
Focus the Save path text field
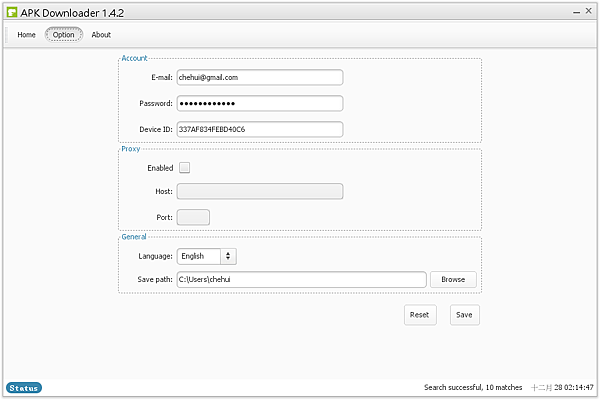pyautogui.click(x=302, y=279)
